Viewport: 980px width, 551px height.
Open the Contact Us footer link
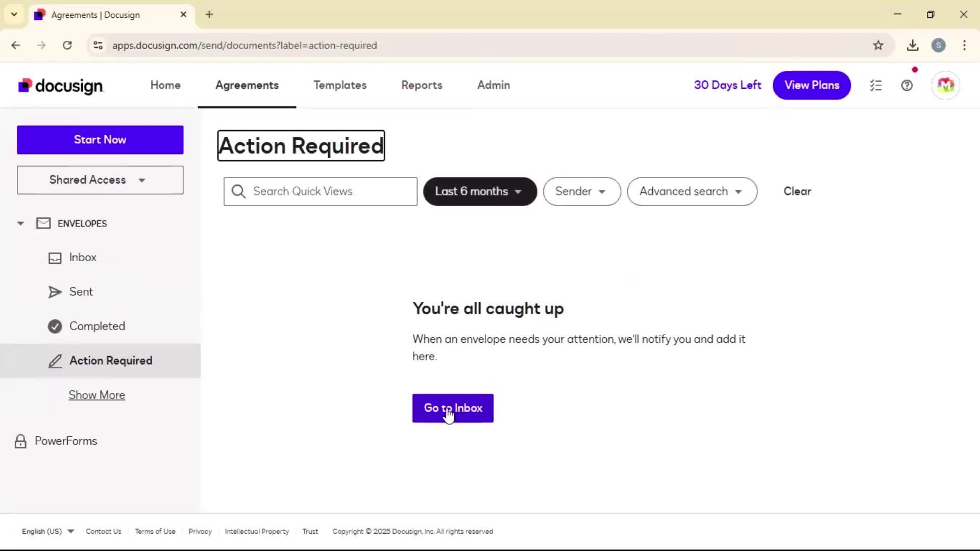click(104, 531)
